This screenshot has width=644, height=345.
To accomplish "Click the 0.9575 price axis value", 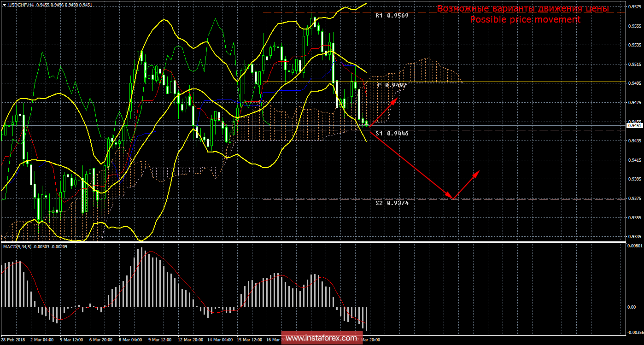I will click(x=635, y=7).
